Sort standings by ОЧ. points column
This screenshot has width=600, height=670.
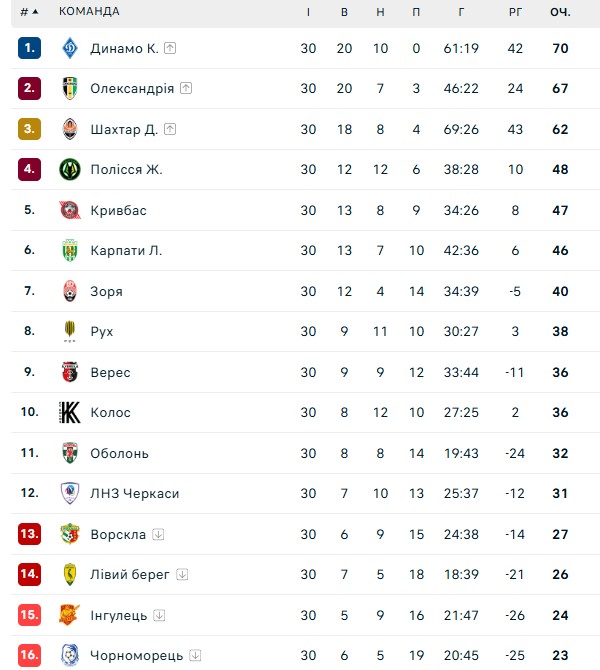(560, 12)
